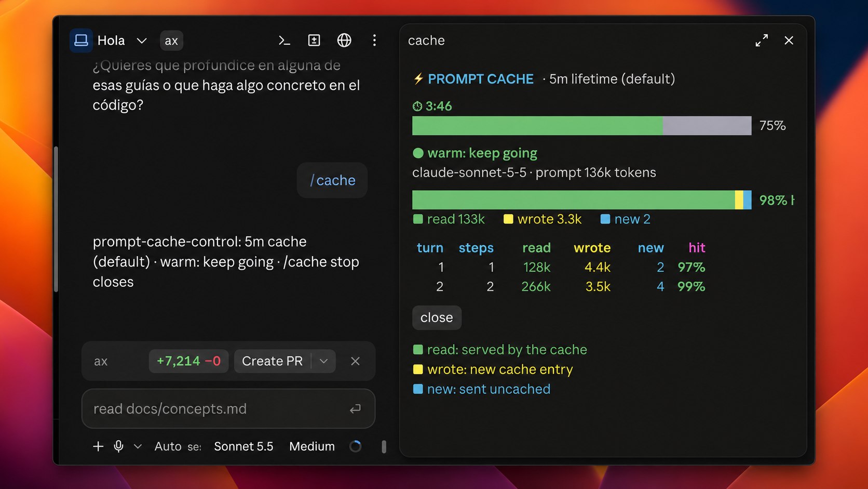Click the /cache command bubble
This screenshot has height=489, width=868.
332,180
